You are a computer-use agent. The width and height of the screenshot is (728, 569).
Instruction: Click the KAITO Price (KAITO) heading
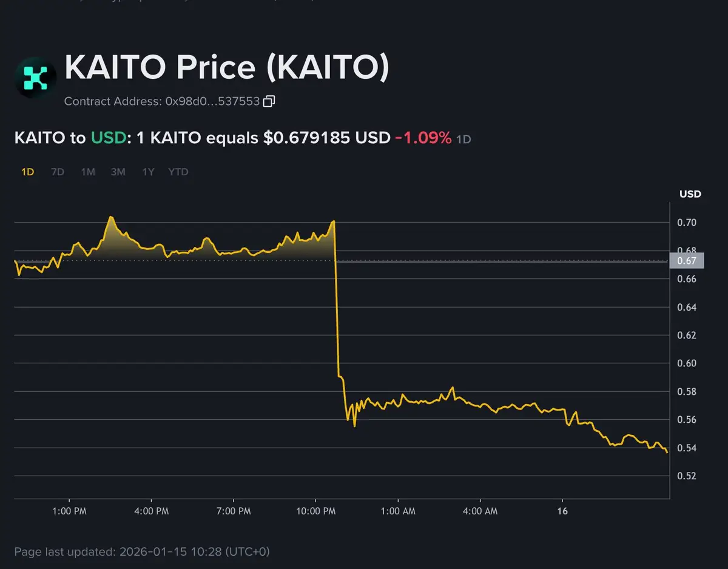point(226,67)
